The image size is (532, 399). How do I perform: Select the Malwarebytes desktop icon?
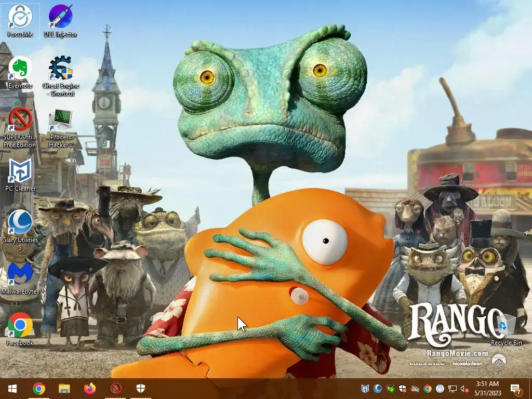tap(20, 277)
